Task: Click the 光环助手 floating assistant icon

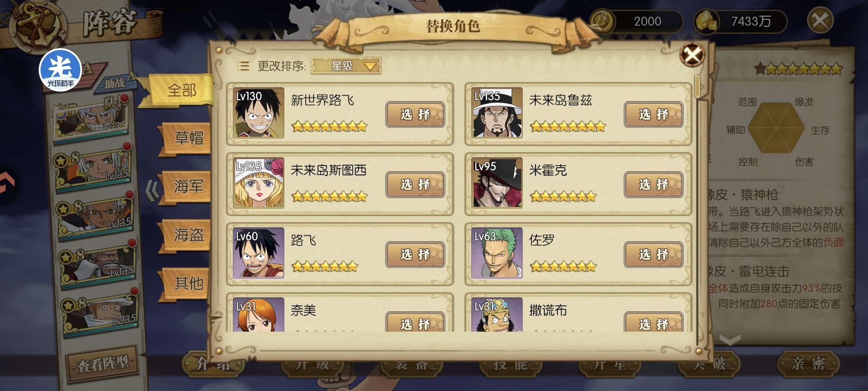Action: click(60, 70)
